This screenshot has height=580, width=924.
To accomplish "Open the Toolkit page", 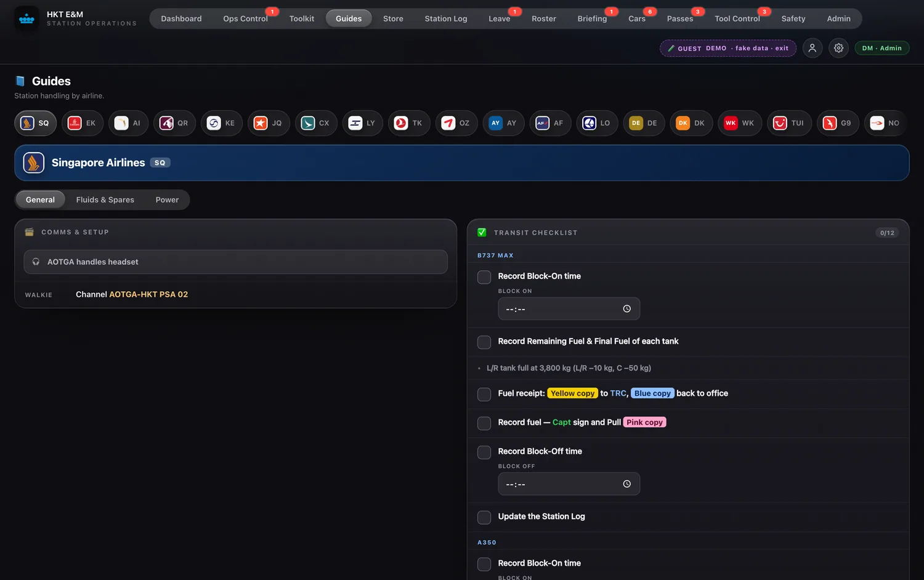I will [302, 18].
